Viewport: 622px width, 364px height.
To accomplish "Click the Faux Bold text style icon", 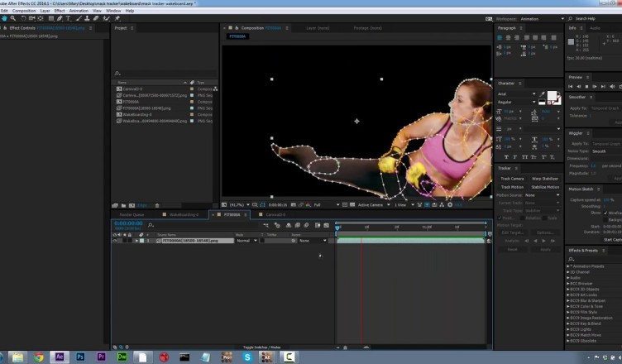I will point(506,157).
